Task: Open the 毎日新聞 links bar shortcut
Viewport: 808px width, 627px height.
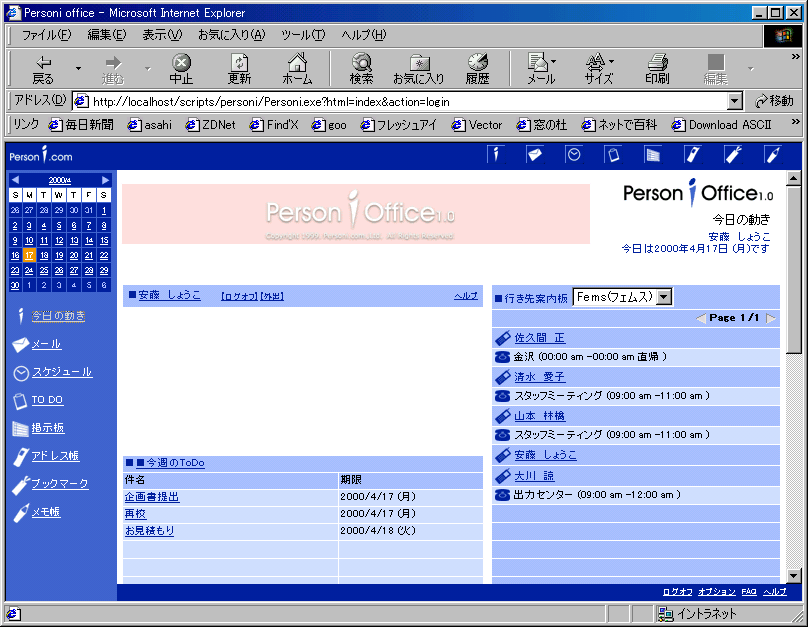Action: (x=81, y=125)
